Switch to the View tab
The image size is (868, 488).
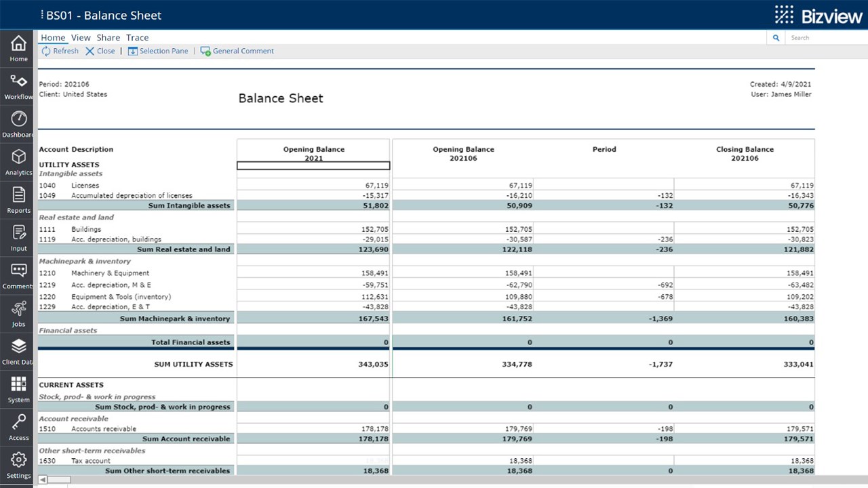(x=81, y=38)
